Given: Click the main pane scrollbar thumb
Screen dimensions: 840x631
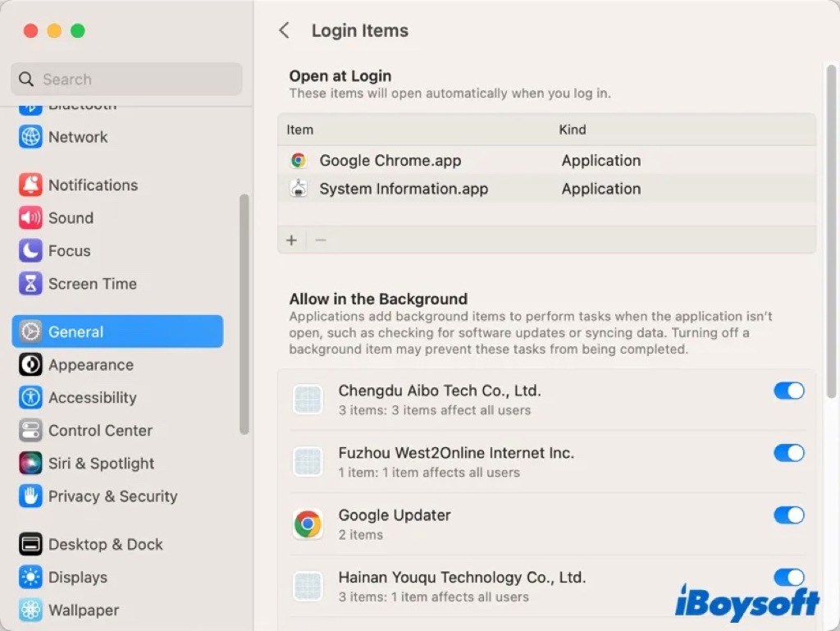Looking at the screenshot, I should tap(832, 231).
